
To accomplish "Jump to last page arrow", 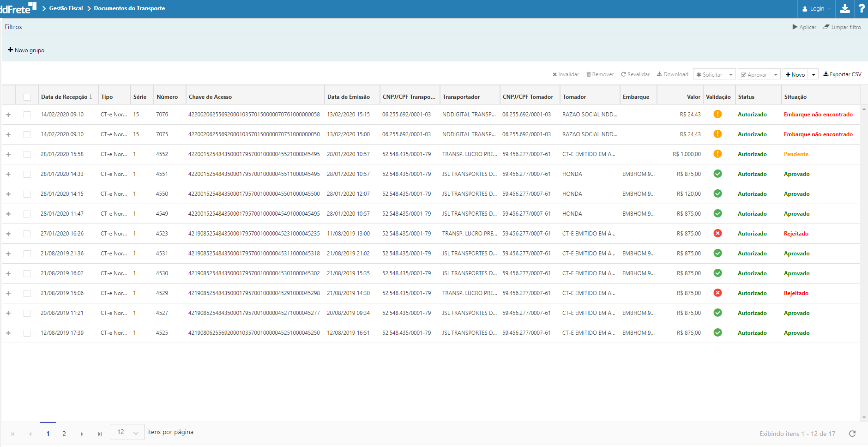I will [100, 434].
